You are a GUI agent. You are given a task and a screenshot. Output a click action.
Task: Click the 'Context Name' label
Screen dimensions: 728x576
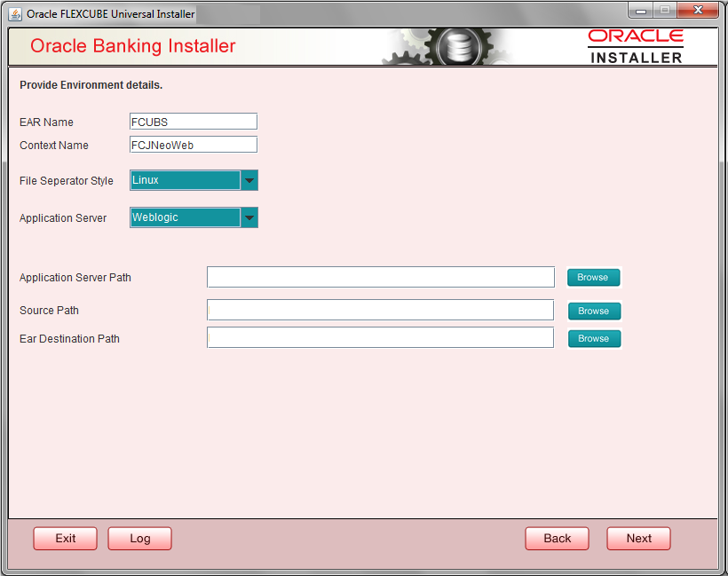(54, 146)
